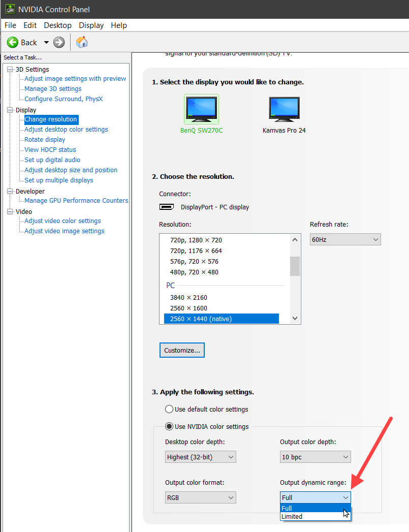
Task: Open the Display menu
Action: [x=91, y=25]
